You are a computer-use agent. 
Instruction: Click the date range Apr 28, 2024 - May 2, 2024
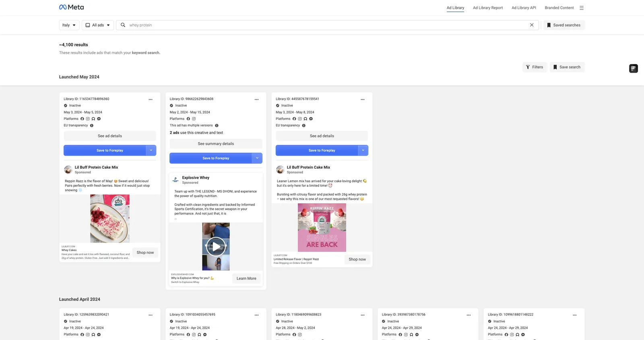295,328
